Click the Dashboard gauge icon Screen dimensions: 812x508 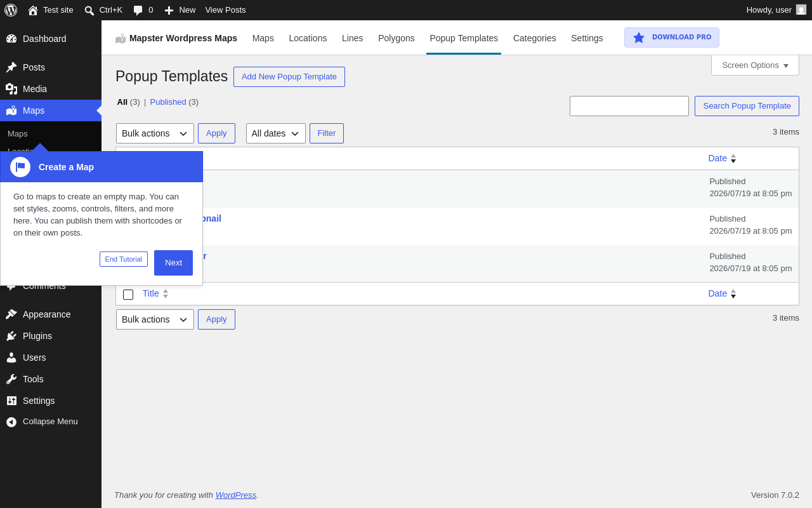point(11,39)
